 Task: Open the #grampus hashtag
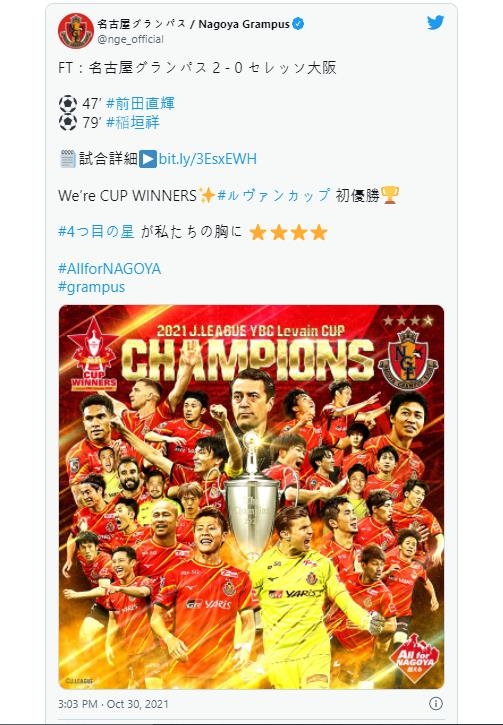coord(92,287)
